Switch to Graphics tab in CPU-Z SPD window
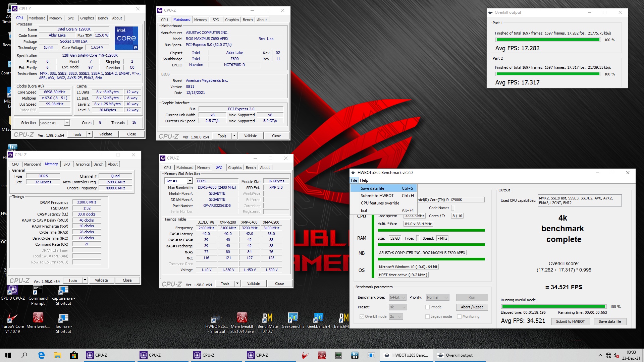Image resolution: width=644 pixels, height=362 pixels. pos(235,168)
